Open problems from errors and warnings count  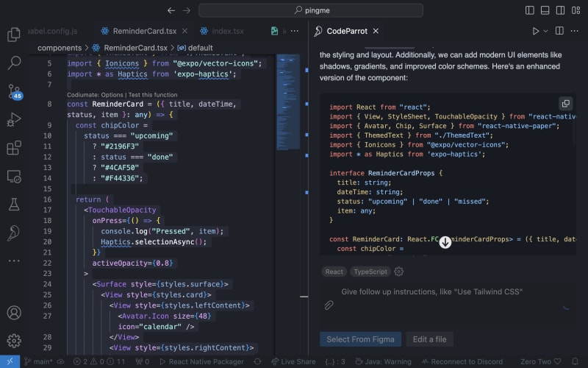(99, 361)
